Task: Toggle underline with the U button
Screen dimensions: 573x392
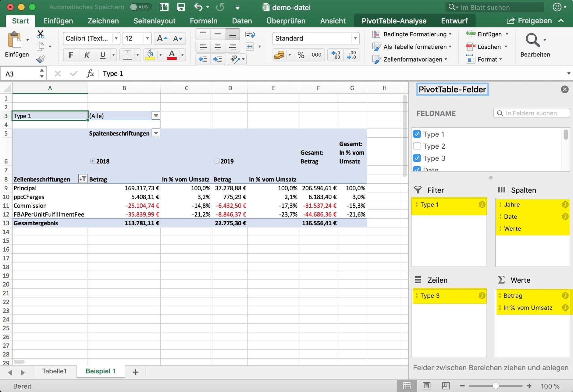Action: coord(103,55)
